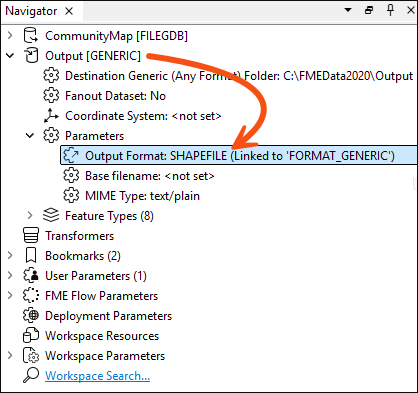Select 'User Parameters (1)' label
Screen dimensions: 418x393
(96, 276)
